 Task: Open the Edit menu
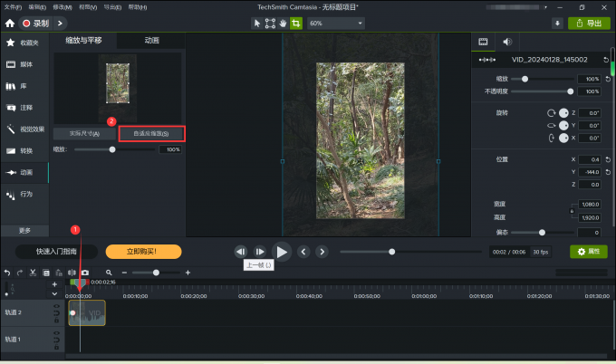[x=37, y=7]
